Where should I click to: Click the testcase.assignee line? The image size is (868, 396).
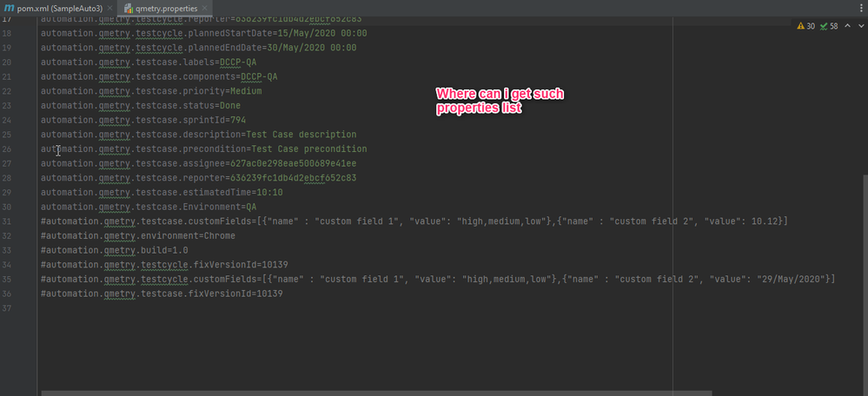[199, 163]
